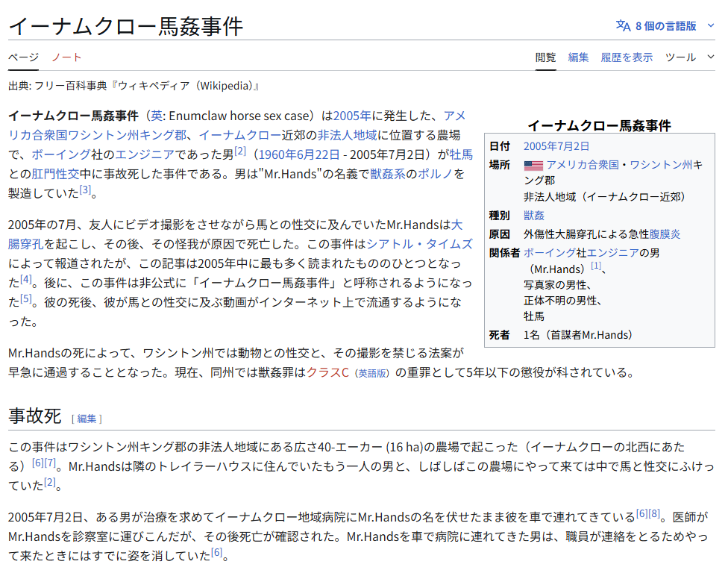This screenshot has width=728, height=576.
Task: Open the 腹膜炎 link in infobox
Action: [x=665, y=234]
